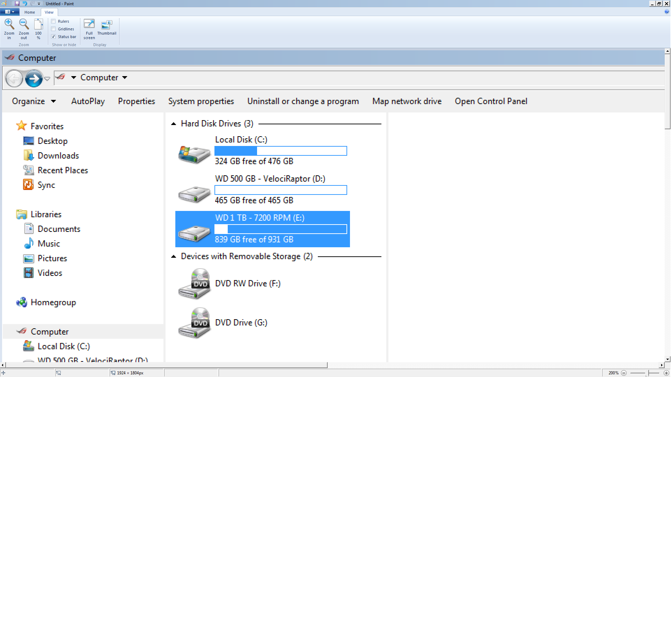
Task: Click Uninstall or change a program button
Action: tap(303, 101)
